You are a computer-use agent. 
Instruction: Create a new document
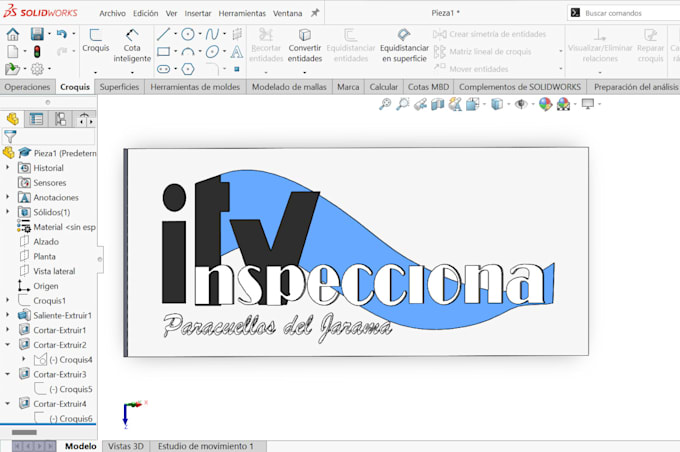pos(13,52)
